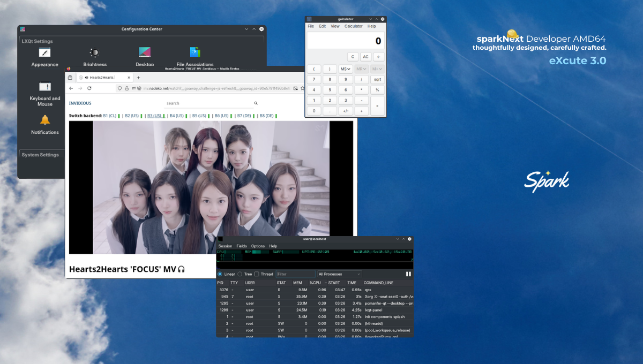Open a new Firefox tab
This screenshot has width=643, height=364.
[138, 78]
